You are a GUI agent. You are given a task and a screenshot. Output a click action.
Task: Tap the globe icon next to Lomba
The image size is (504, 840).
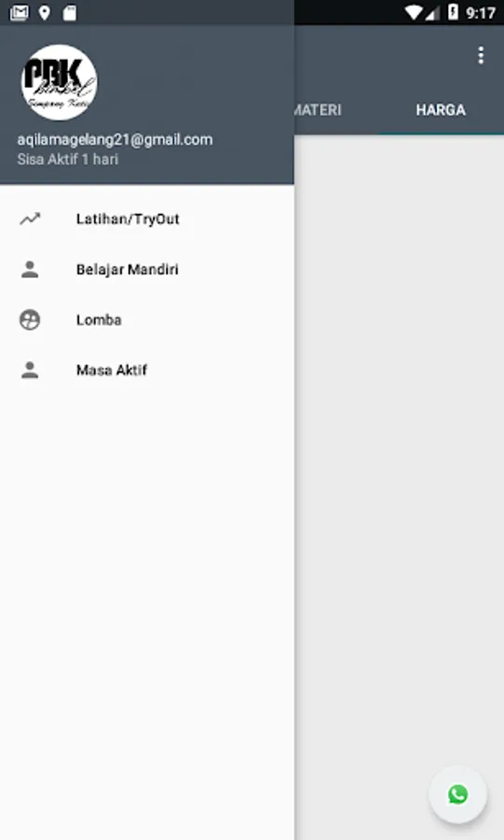point(30,320)
